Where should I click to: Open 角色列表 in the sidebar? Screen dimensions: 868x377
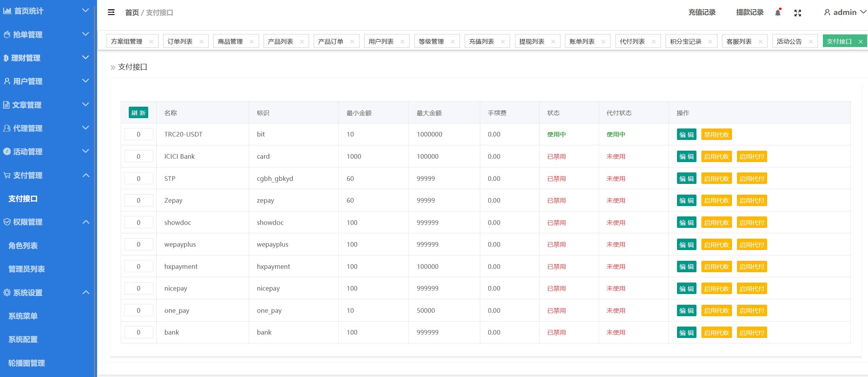tap(23, 245)
